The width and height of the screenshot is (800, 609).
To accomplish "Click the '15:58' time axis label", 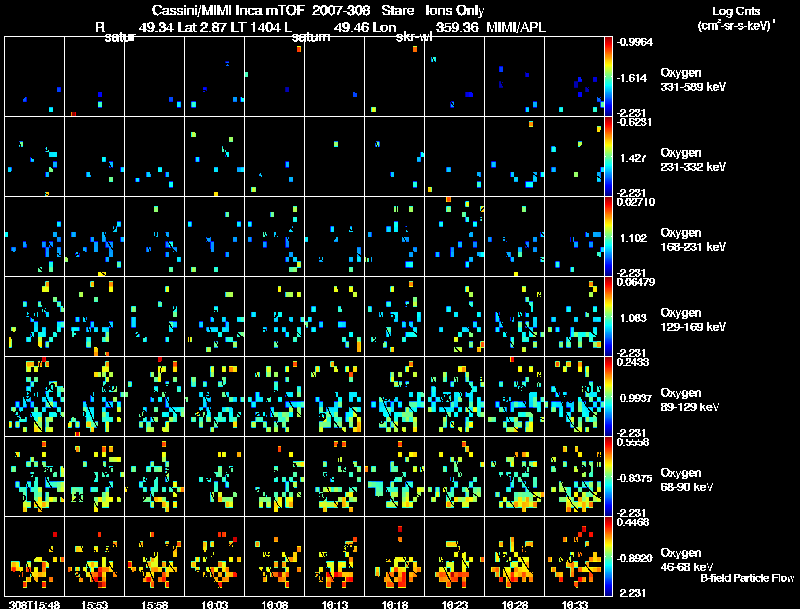I will 155,604.
